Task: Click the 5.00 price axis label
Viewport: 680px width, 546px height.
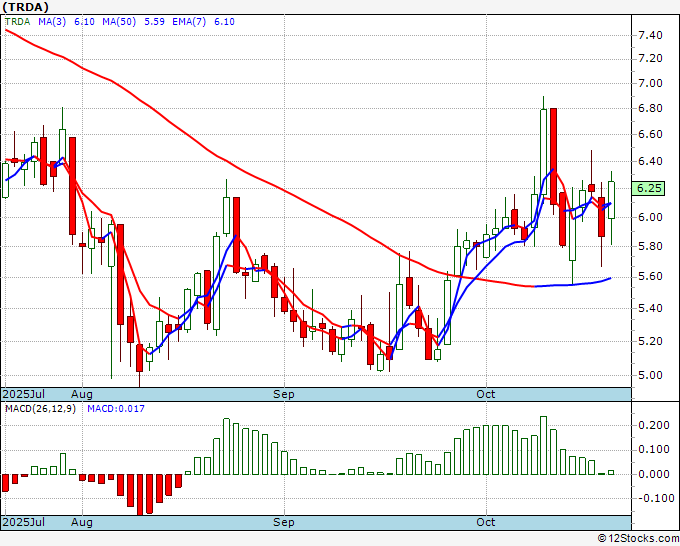Action: (650, 376)
